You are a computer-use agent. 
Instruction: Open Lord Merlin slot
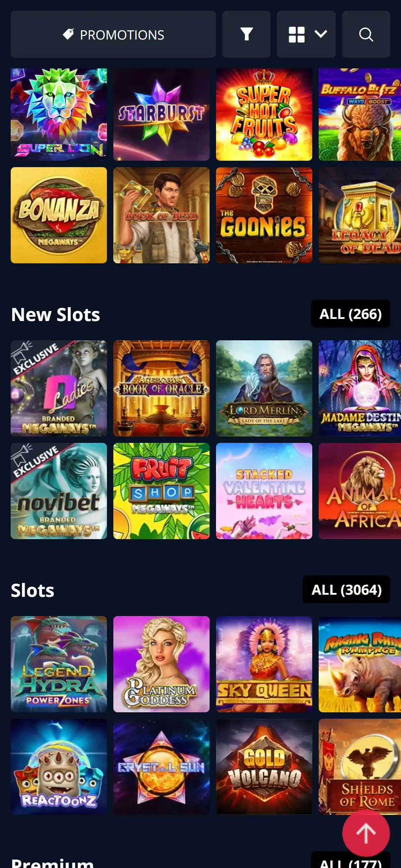(264, 388)
